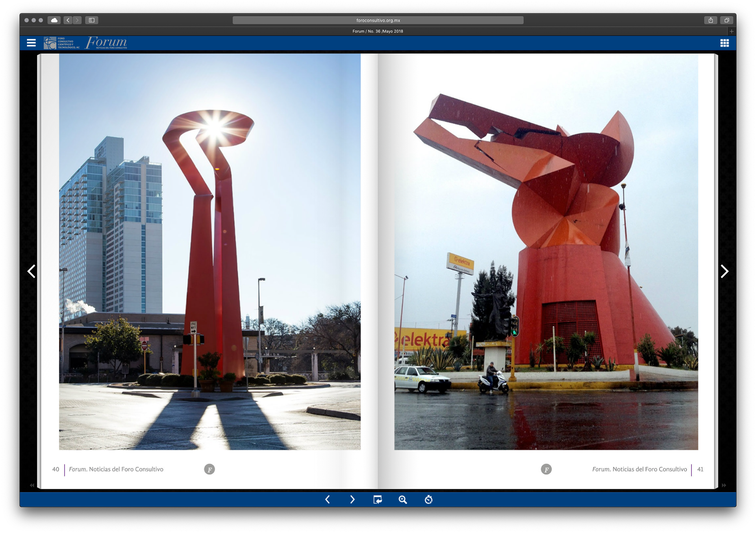Open a new browser tab
756x533 pixels.
tap(732, 31)
